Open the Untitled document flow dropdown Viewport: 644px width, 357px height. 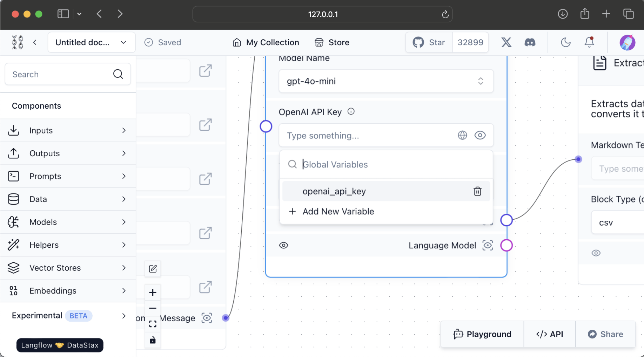pos(91,42)
